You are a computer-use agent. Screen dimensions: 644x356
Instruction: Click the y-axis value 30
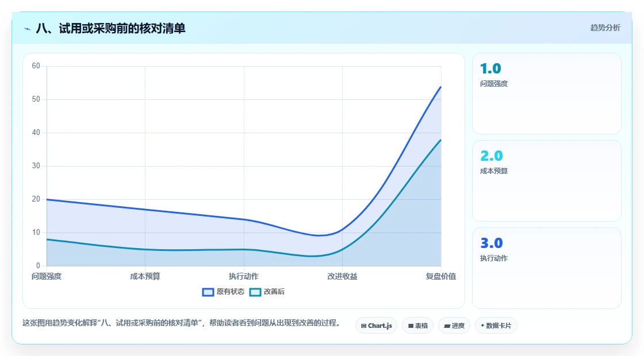36,166
